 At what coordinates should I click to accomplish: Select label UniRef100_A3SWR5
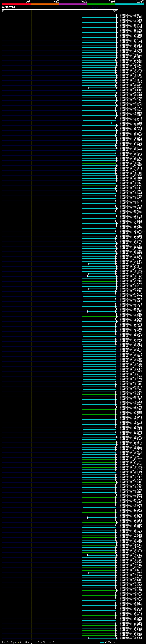point(131,314)
